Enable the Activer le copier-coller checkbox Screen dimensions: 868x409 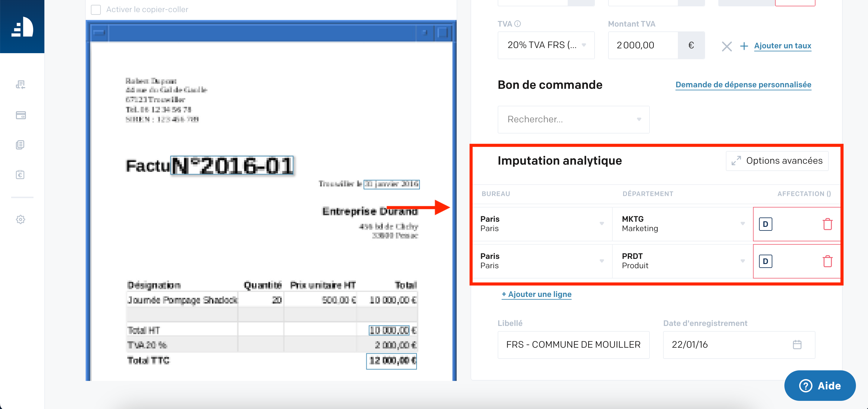[96, 9]
